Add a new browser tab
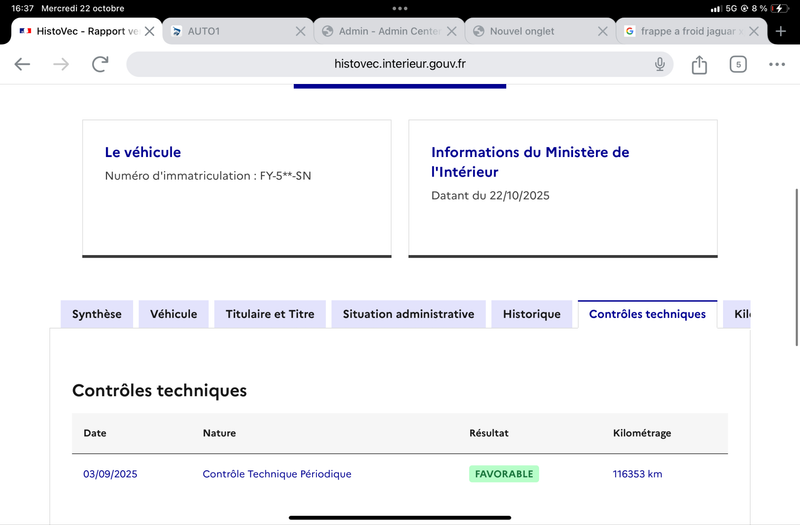 click(x=781, y=31)
